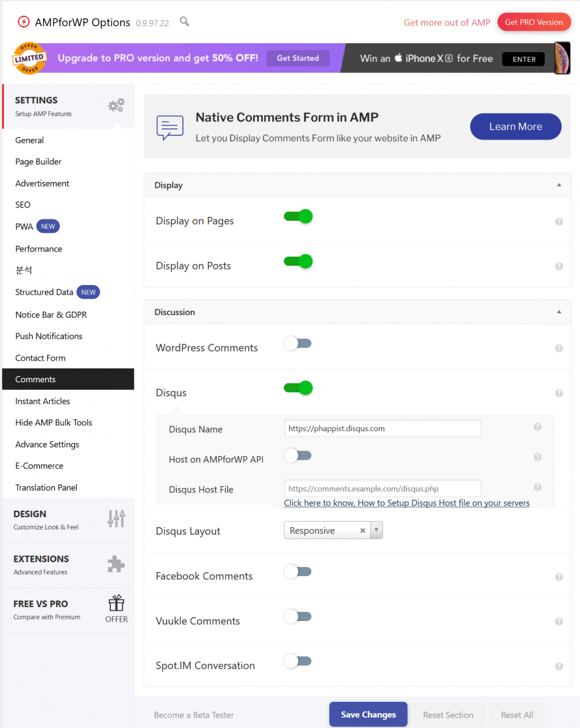The image size is (580, 728).
Task: Open the Disqus Host file setup link
Action: tap(406, 503)
